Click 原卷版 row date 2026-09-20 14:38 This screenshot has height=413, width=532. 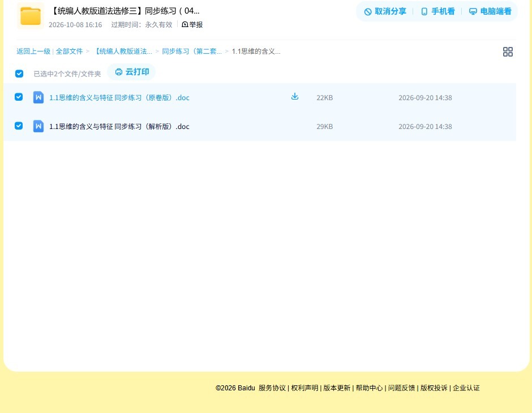[425, 98]
